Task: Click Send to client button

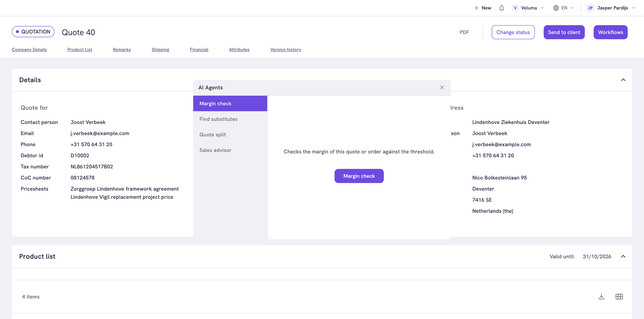Action: click(564, 32)
